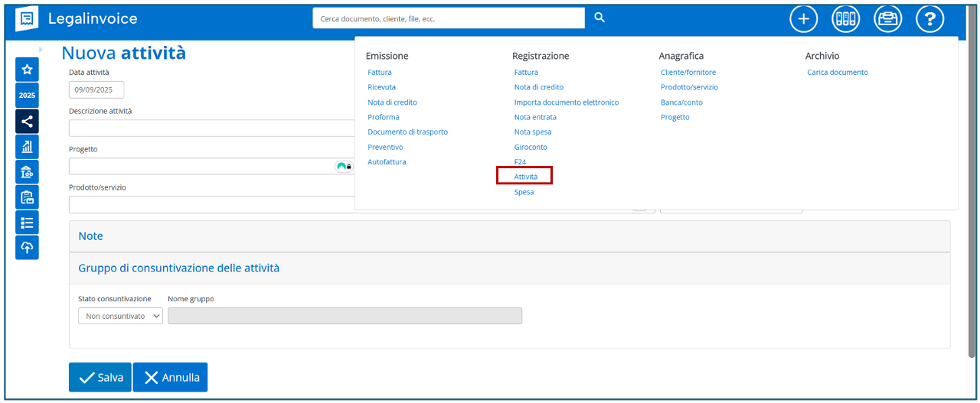Open the bar chart icon in sidebar

click(27, 147)
